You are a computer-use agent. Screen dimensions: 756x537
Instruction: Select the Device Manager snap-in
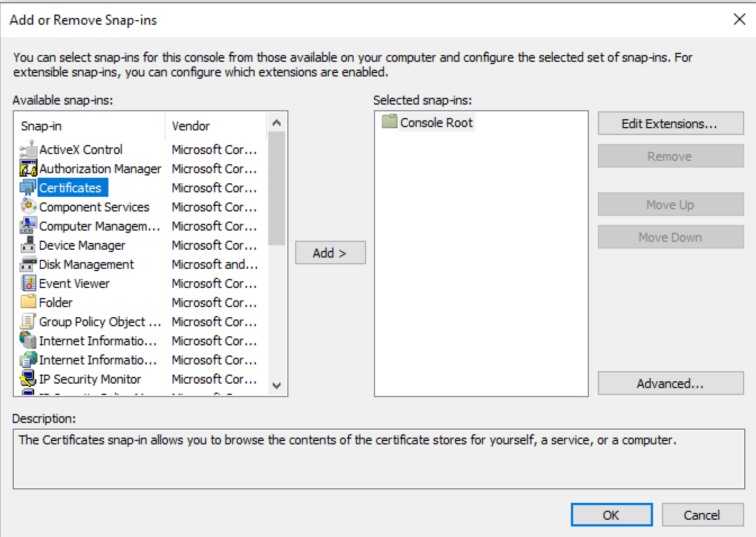[82, 245]
